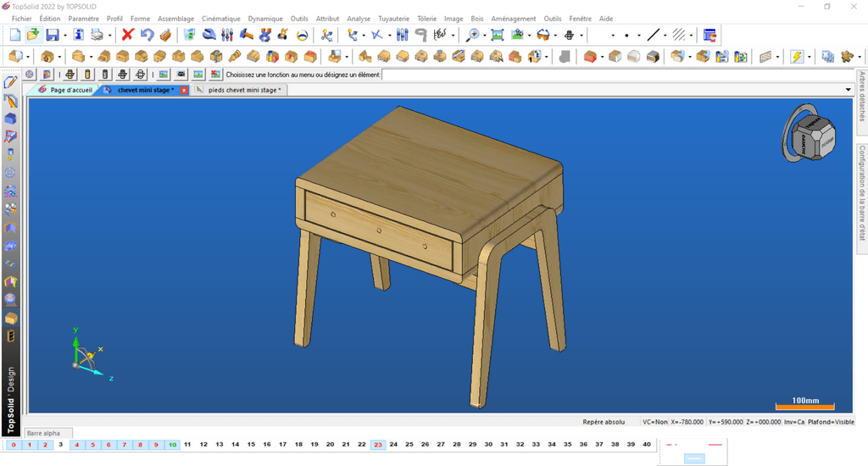Toggle layer 40 in the layer bar

point(647,445)
